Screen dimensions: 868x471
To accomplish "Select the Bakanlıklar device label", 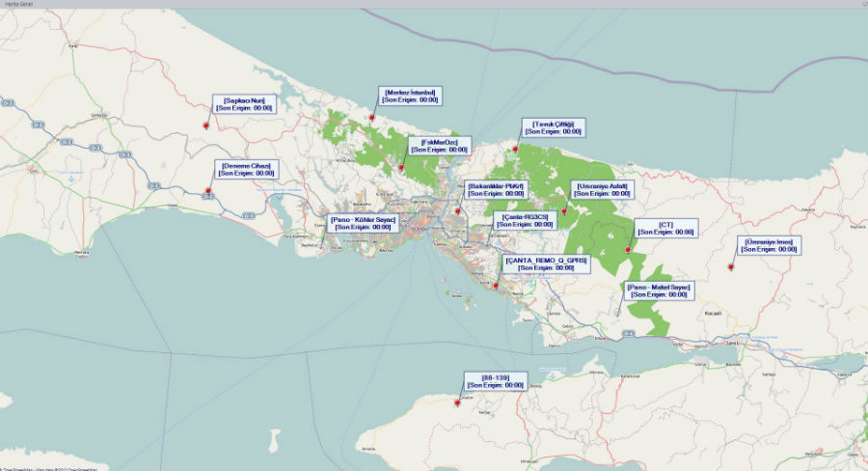I will coord(495,189).
